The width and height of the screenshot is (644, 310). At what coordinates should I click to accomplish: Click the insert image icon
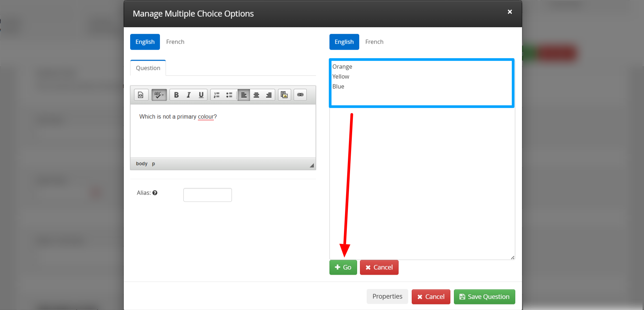tap(284, 95)
